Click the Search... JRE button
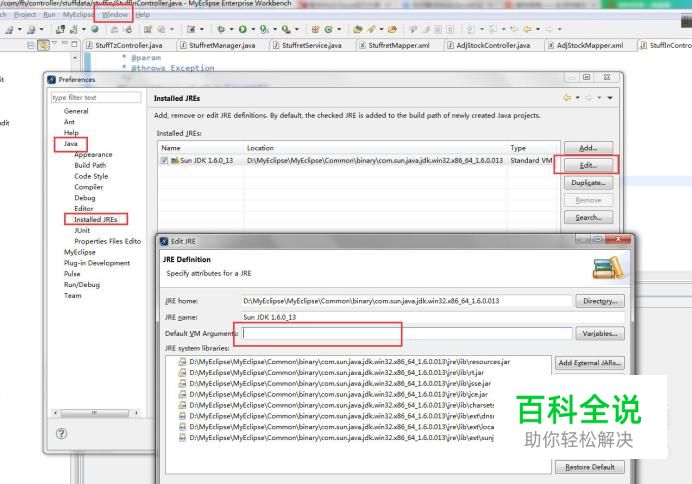This screenshot has width=692, height=484. coord(588,218)
